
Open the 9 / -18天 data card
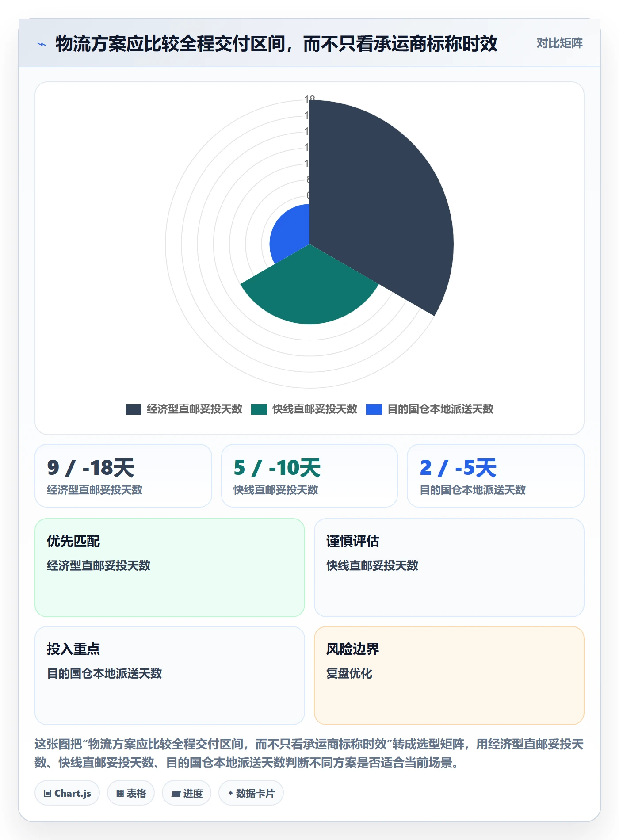pyautogui.click(x=123, y=476)
